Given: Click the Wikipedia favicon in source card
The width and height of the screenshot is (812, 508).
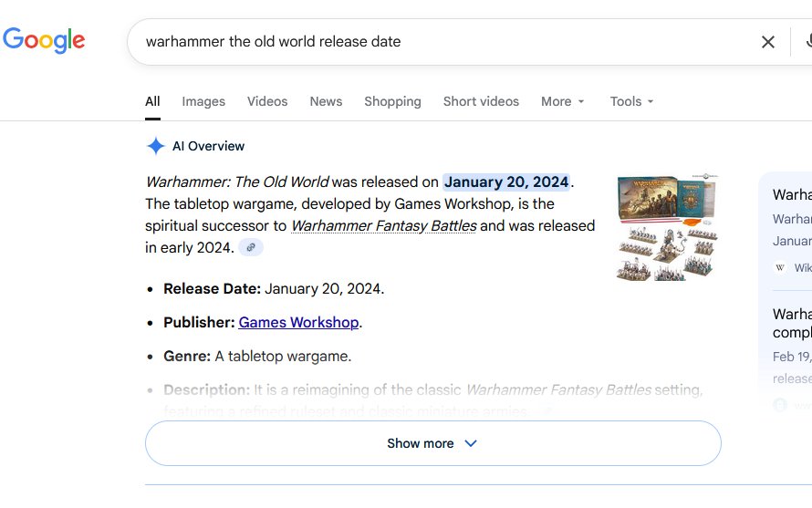Looking at the screenshot, I should pos(780,268).
